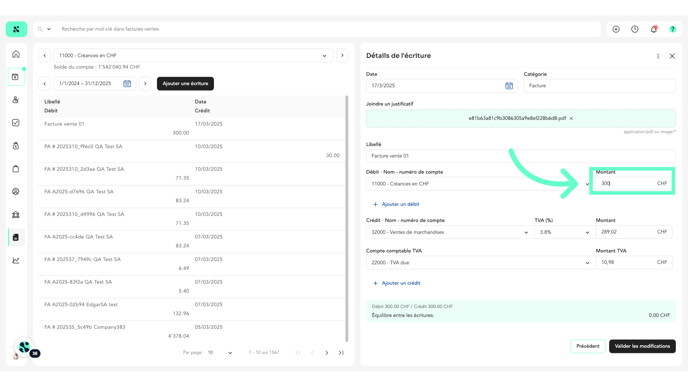Select entry FA # 202537_7949c QA Test SA
688x387 pixels.
coord(192,264)
